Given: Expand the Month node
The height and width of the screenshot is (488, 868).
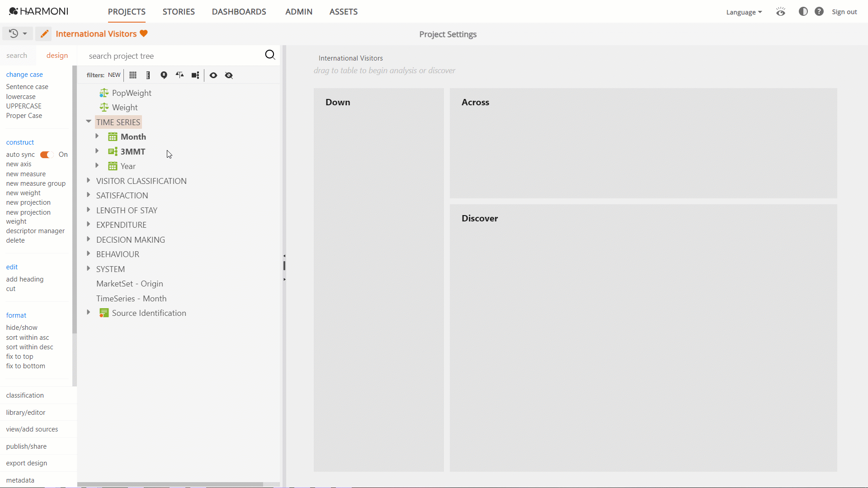Looking at the screenshot, I should click(x=97, y=136).
